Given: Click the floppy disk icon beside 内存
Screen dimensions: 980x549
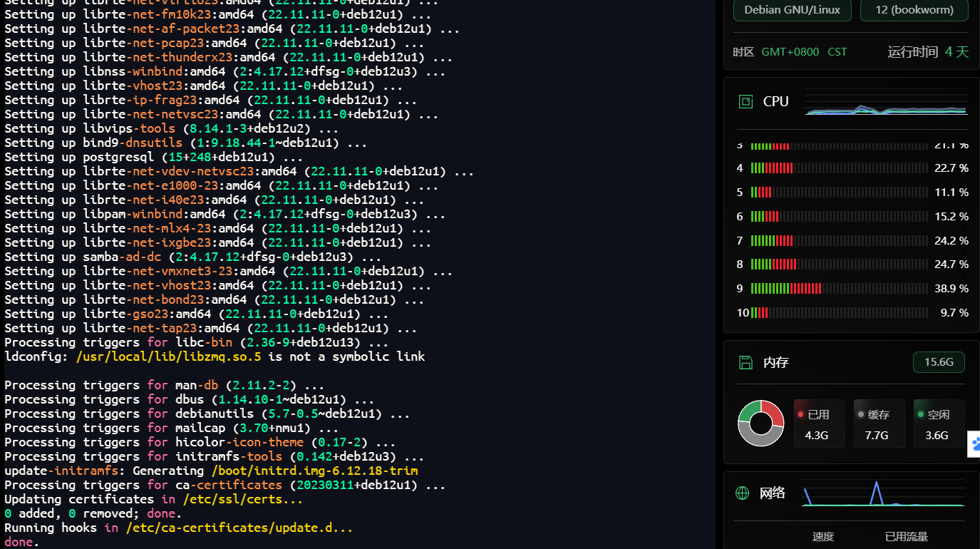Looking at the screenshot, I should [746, 361].
